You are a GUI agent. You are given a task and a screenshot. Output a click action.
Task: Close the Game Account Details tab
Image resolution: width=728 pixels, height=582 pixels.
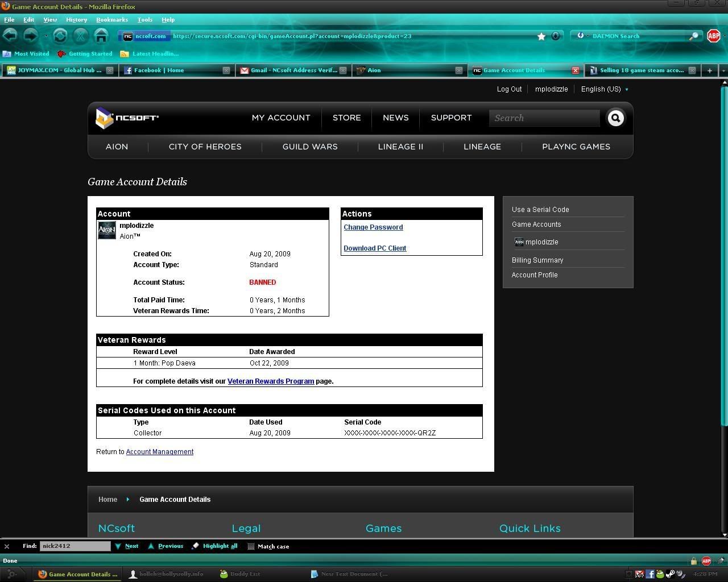tap(575, 70)
